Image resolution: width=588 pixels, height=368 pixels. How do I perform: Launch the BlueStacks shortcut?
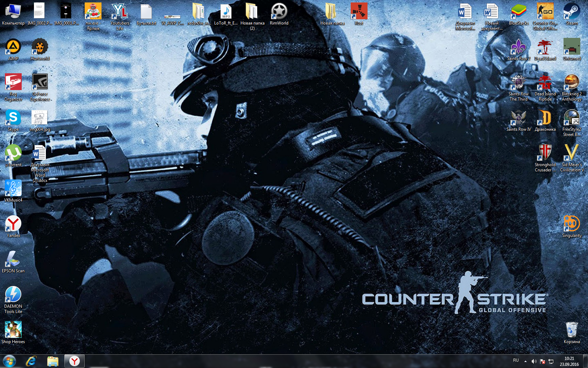pos(518,14)
